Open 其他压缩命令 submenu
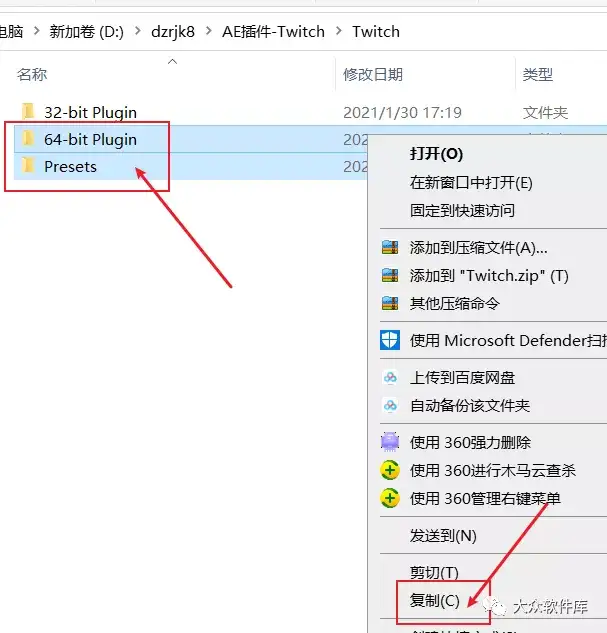The image size is (607, 633). 455,304
